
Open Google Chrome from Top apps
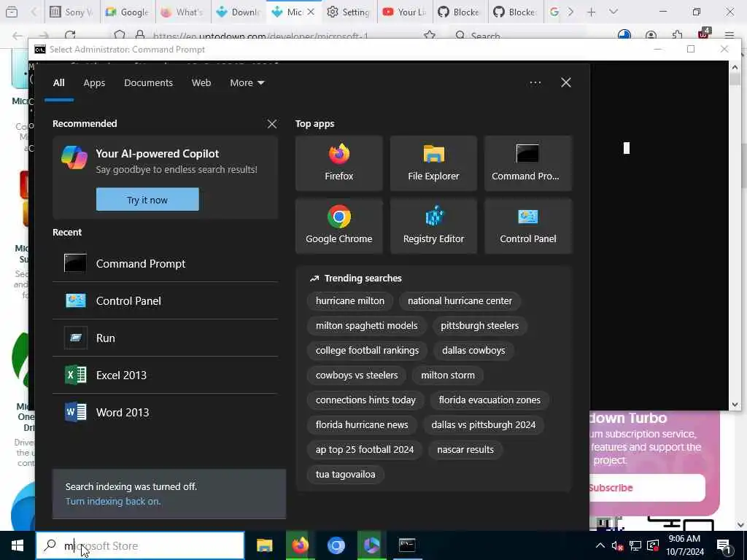click(x=338, y=226)
